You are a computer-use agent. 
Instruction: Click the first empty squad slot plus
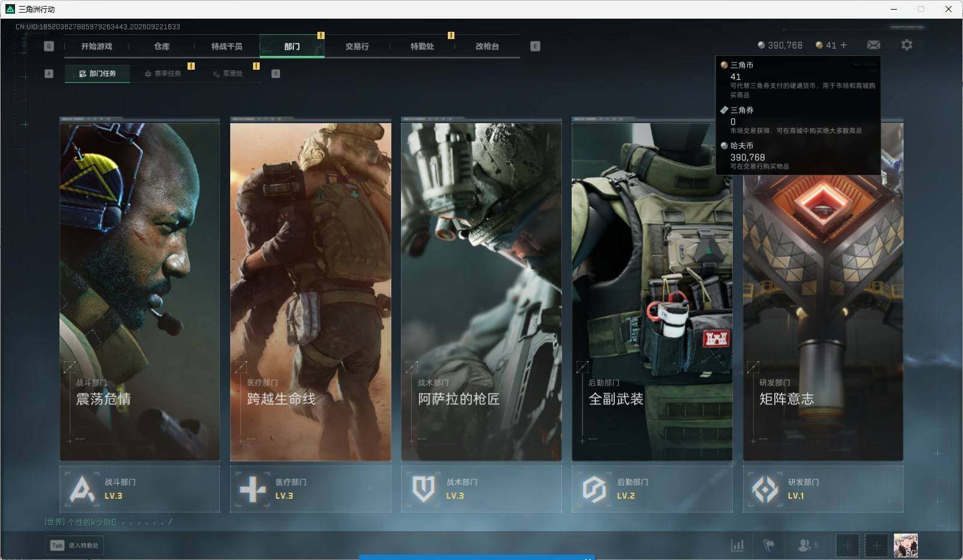847,546
